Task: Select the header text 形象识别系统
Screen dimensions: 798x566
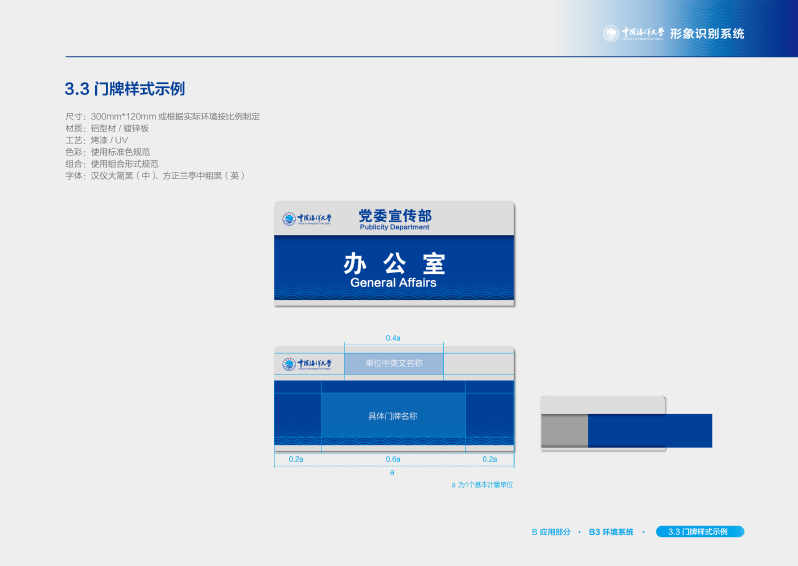Action: point(707,34)
